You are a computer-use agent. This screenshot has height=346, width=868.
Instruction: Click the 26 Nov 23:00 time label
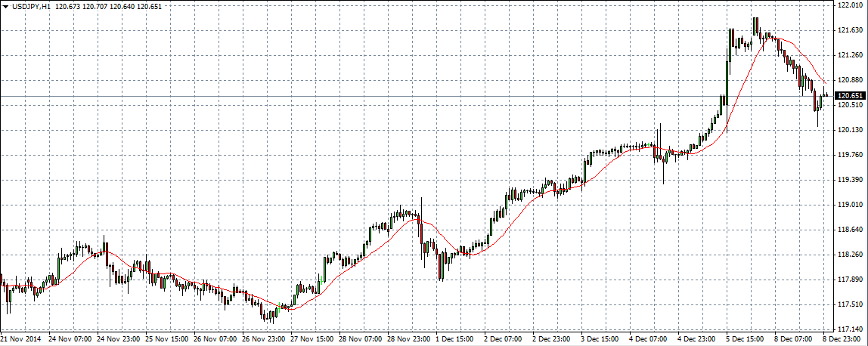coord(263,338)
